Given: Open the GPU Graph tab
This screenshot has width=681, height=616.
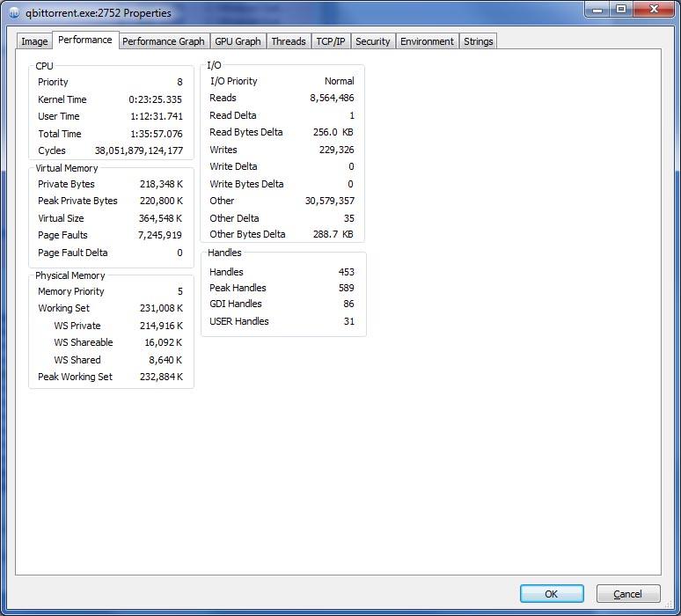Looking at the screenshot, I should [238, 41].
